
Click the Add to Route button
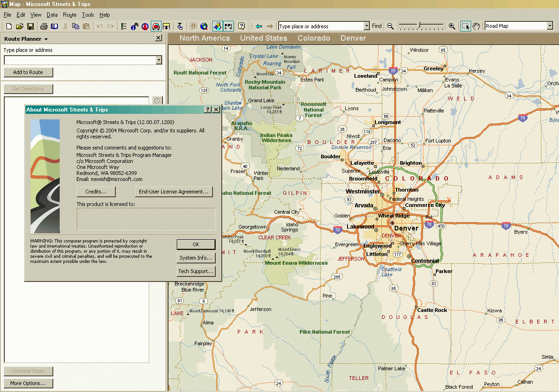[x=28, y=72]
